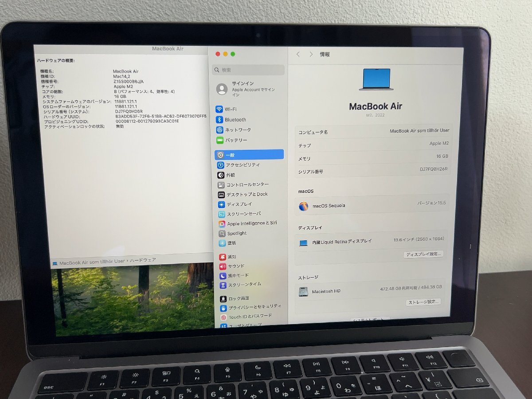The width and height of the screenshot is (532, 399).
Task: Open Touch ID とパスワード fingerprint icon
Action: [224, 317]
